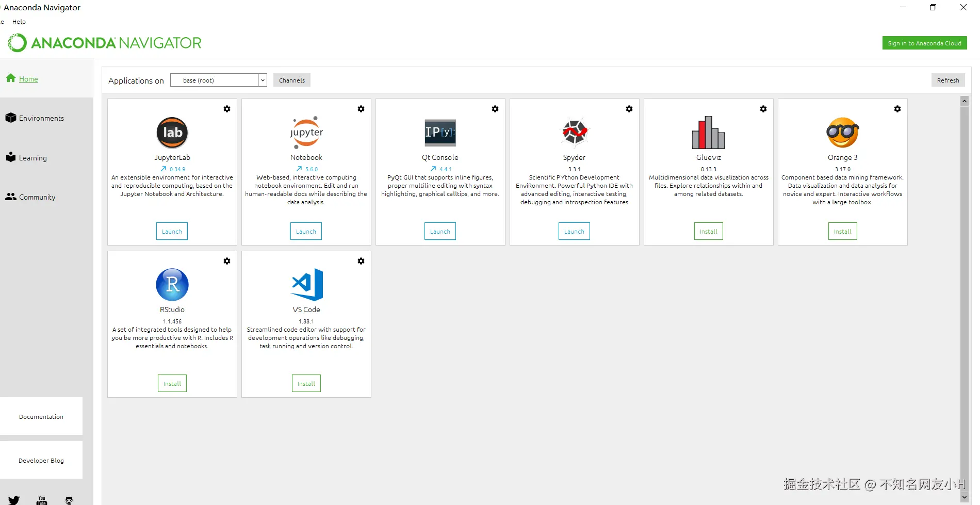Click the JupyterLab app logo
980x505 pixels.
tap(172, 133)
